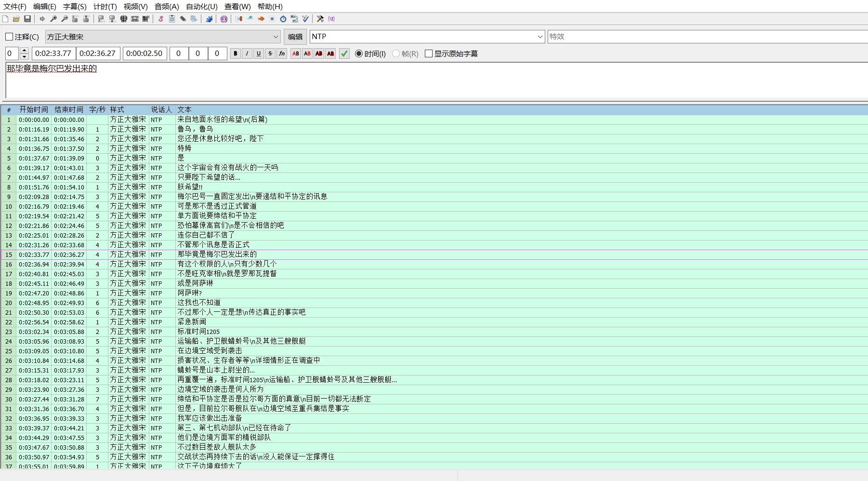Open the 计时(T) menu

[x=105, y=6]
